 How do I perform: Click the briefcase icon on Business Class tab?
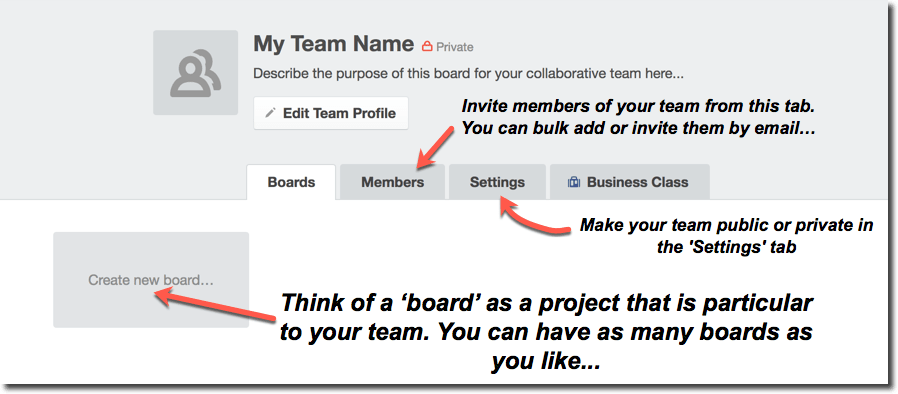[x=573, y=183]
